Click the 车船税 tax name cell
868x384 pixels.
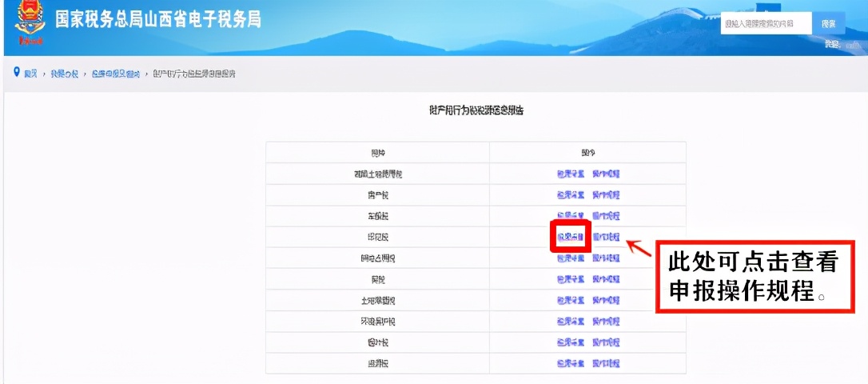377,215
